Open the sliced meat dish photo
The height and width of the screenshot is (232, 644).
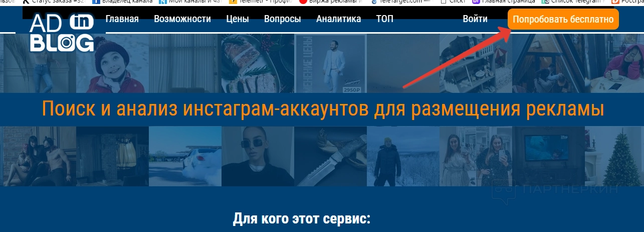[258, 63]
